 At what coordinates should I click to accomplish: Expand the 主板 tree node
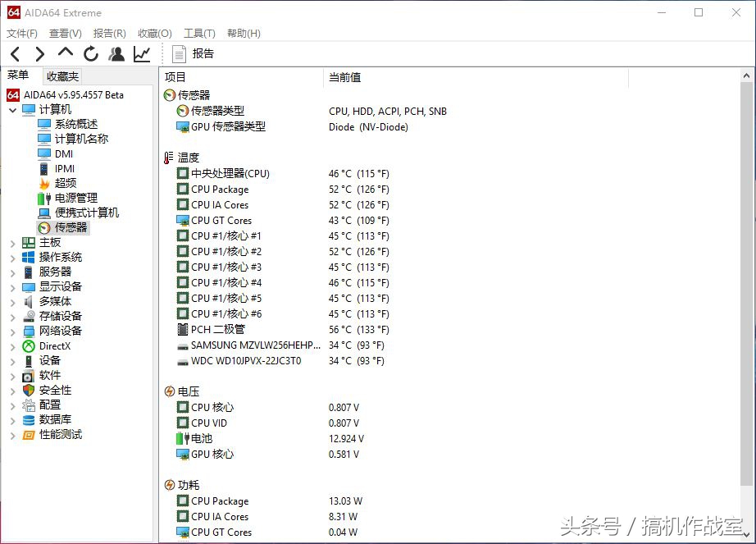[x=12, y=242]
